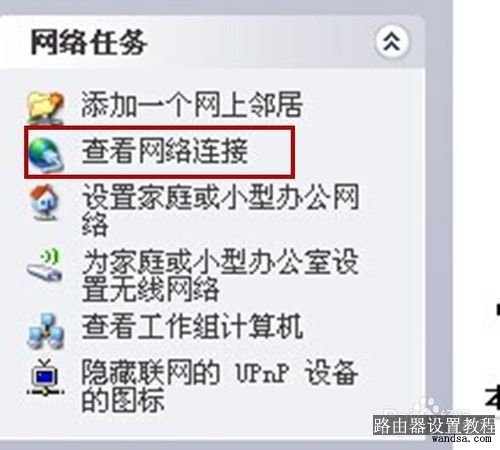Click the partially visible 本 text at right edge
Viewport: 500px width, 450px height.
pyautogui.click(x=492, y=397)
